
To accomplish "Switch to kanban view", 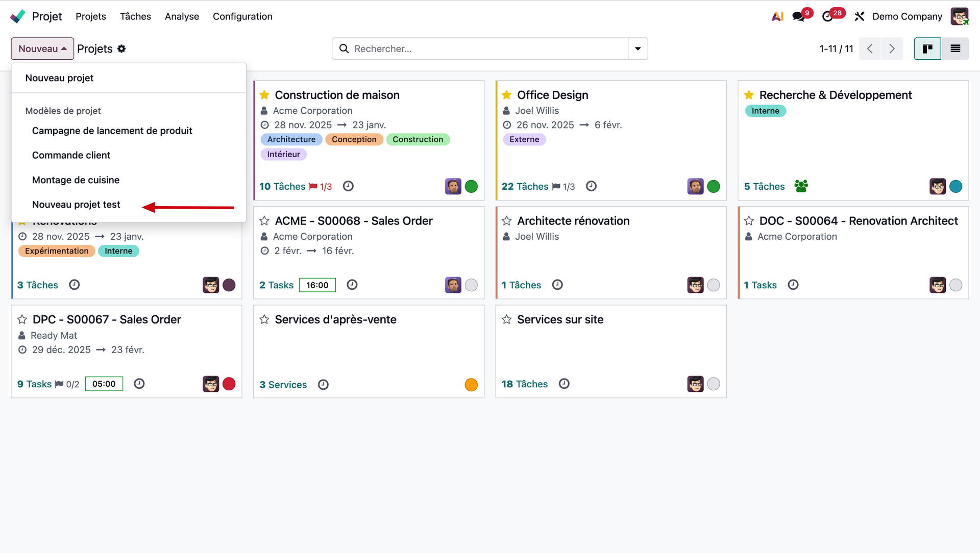I will click(x=927, y=48).
